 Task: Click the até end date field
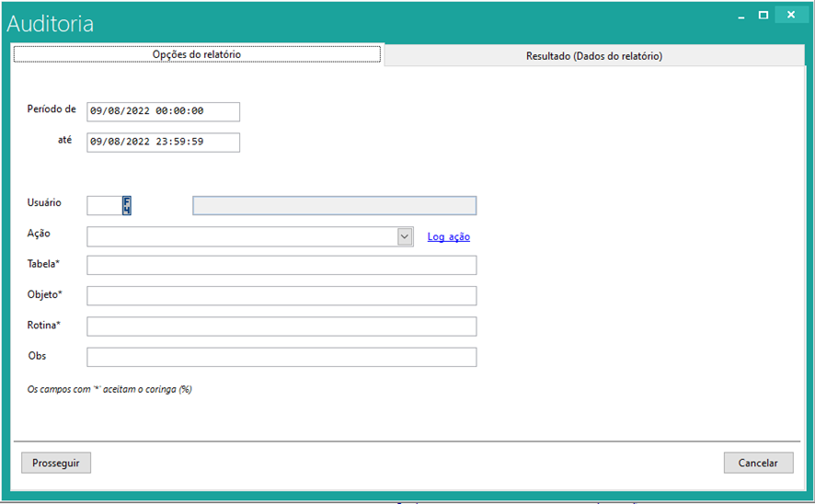click(x=163, y=143)
